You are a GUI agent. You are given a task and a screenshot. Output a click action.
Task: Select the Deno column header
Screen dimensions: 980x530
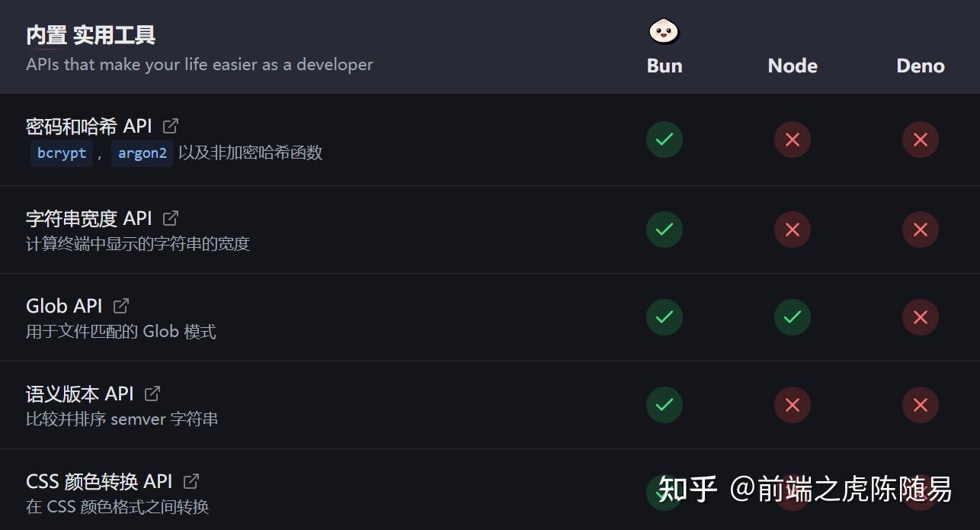pos(920,66)
